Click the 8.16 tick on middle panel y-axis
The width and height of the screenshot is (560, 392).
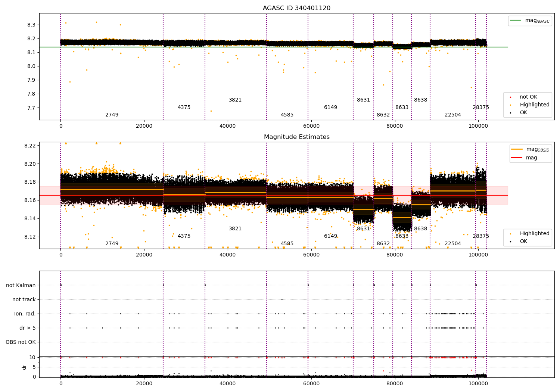point(30,200)
